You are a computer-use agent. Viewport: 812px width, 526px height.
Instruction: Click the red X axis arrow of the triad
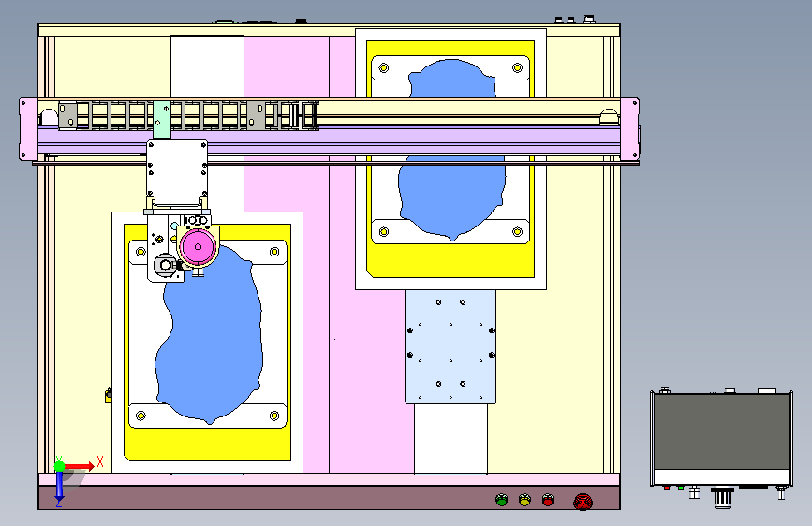80,466
